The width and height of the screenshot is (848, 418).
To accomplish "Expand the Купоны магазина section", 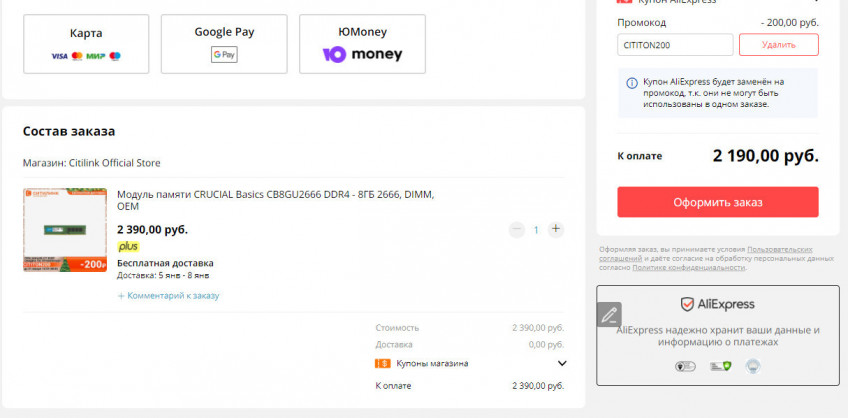I will click(x=562, y=363).
